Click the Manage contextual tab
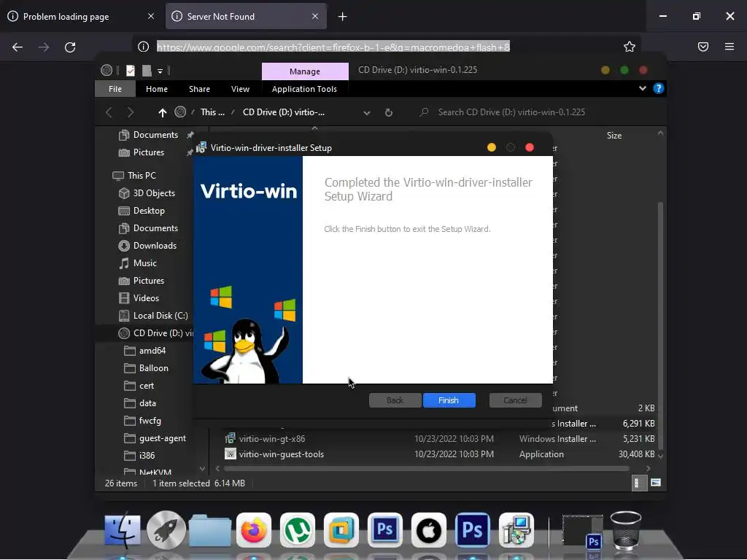 pyautogui.click(x=305, y=71)
